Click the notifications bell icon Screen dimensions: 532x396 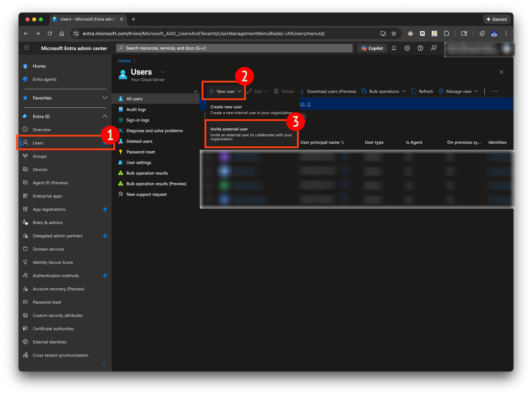394,48
